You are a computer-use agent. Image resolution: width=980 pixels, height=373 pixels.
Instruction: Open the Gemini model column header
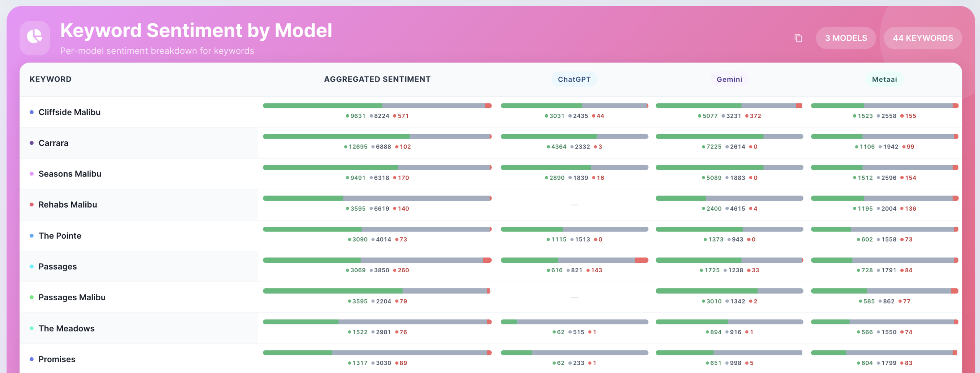click(x=729, y=79)
